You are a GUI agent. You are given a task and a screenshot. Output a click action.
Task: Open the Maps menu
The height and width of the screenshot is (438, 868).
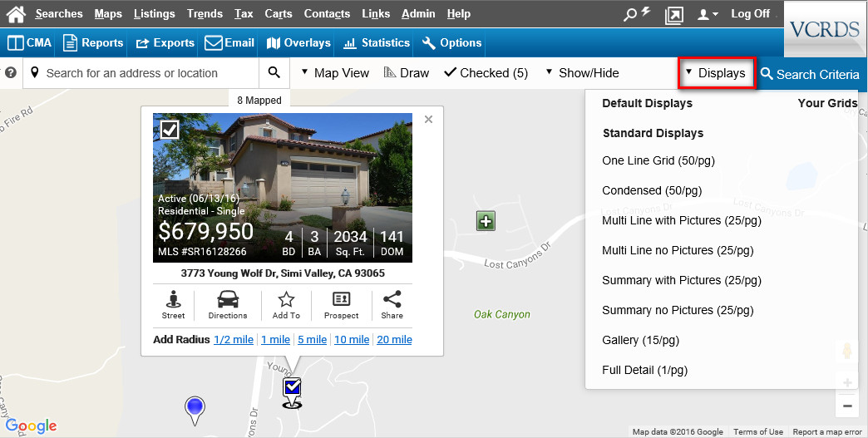point(108,14)
